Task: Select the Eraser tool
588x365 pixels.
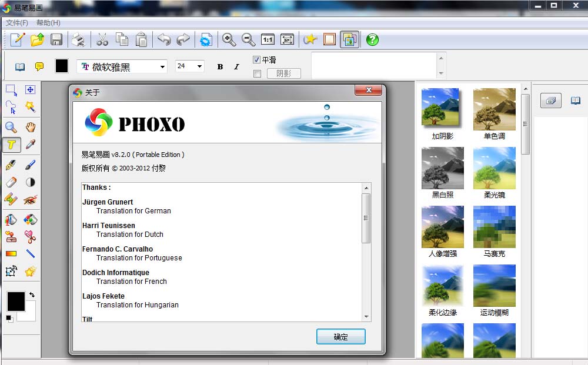Action: pyautogui.click(x=11, y=182)
